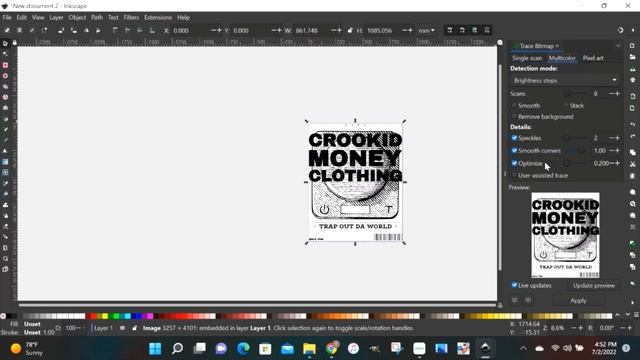Toggle Layer 1 lock in status bar
The height and width of the screenshot is (360, 640).
(134, 328)
